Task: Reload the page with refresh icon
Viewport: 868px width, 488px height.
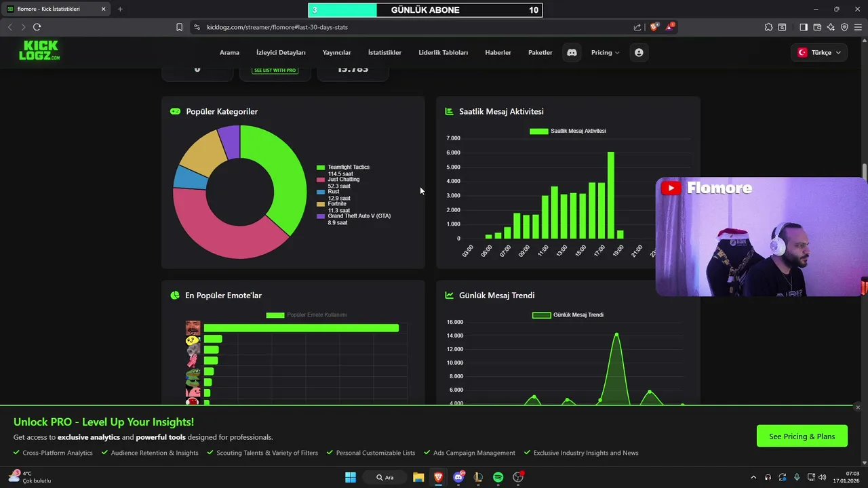Action: click(37, 27)
